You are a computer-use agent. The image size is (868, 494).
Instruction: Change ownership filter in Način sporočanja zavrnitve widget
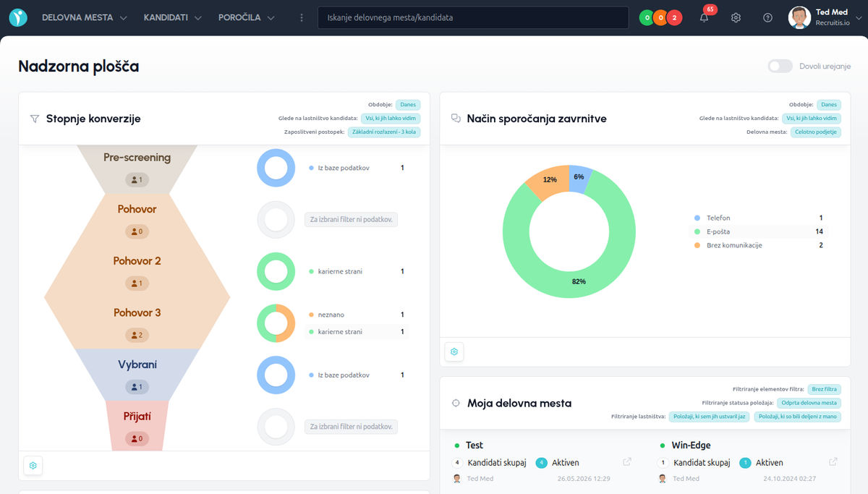coord(812,119)
